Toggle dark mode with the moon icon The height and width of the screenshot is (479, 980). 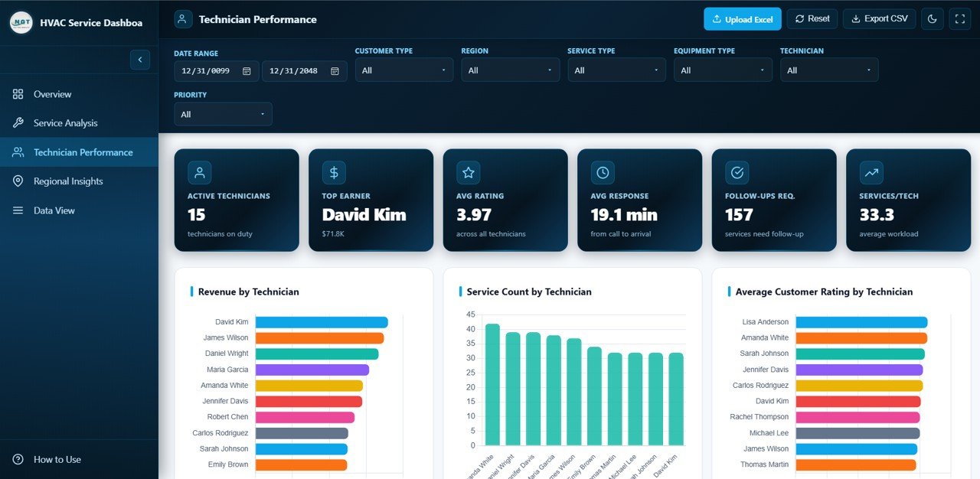[932, 19]
